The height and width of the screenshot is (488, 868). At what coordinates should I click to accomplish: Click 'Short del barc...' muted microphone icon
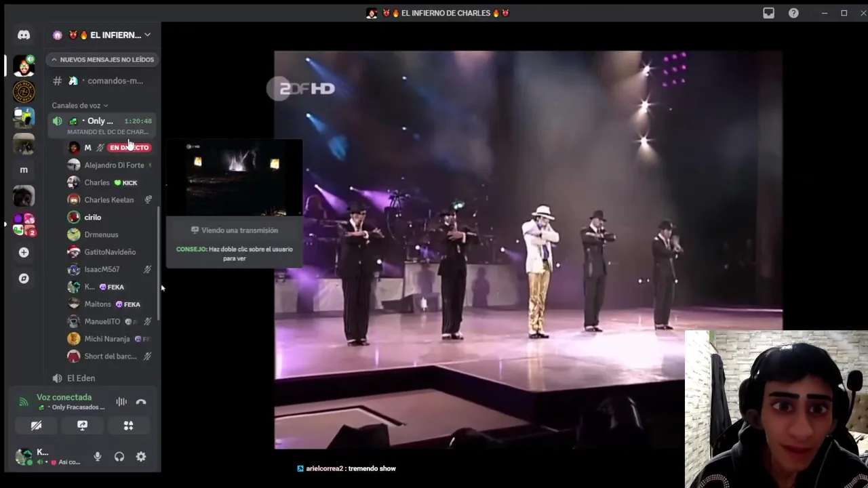click(x=147, y=357)
